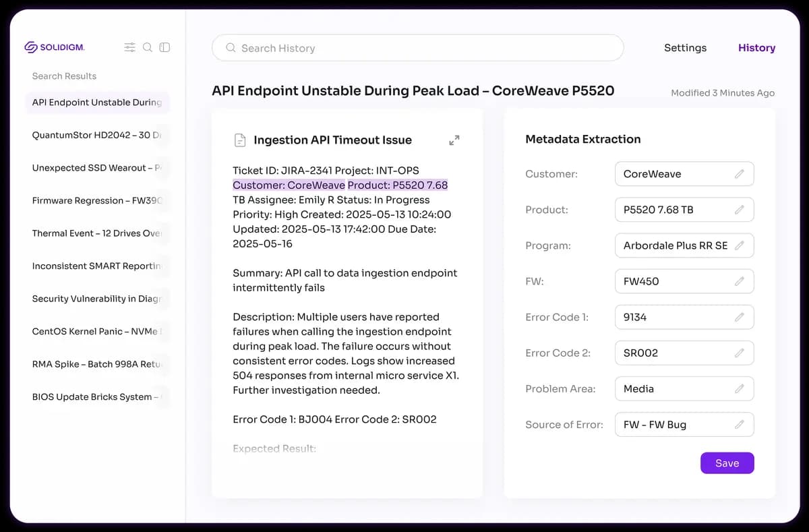Click into the Search History field
The height and width of the screenshot is (532, 809).
pos(417,48)
